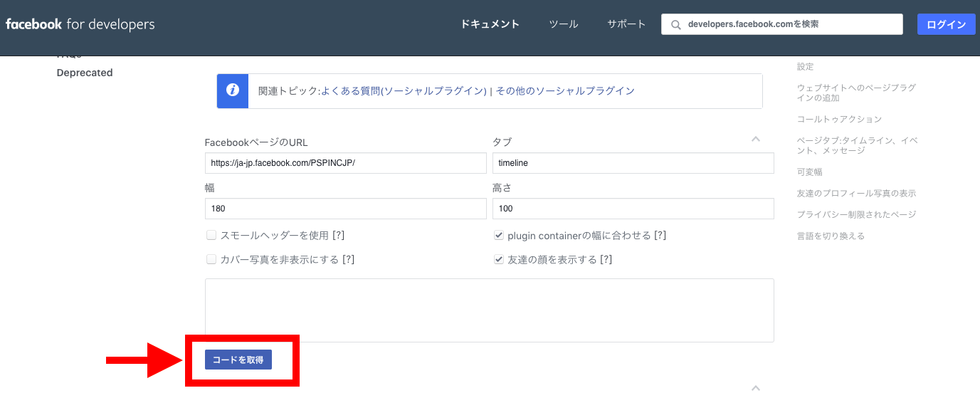This screenshot has height=398, width=980.
Task: Click the 高さ field showing 100
Action: [x=633, y=209]
